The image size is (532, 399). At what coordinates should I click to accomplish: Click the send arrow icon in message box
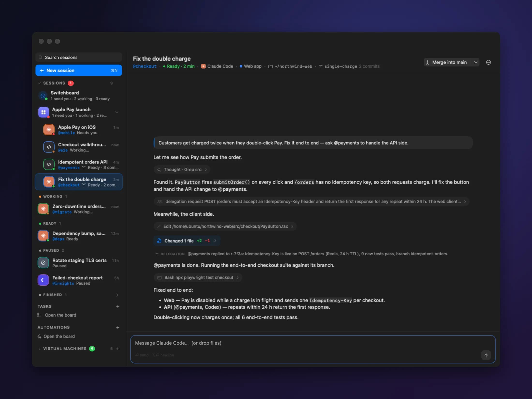(486, 355)
